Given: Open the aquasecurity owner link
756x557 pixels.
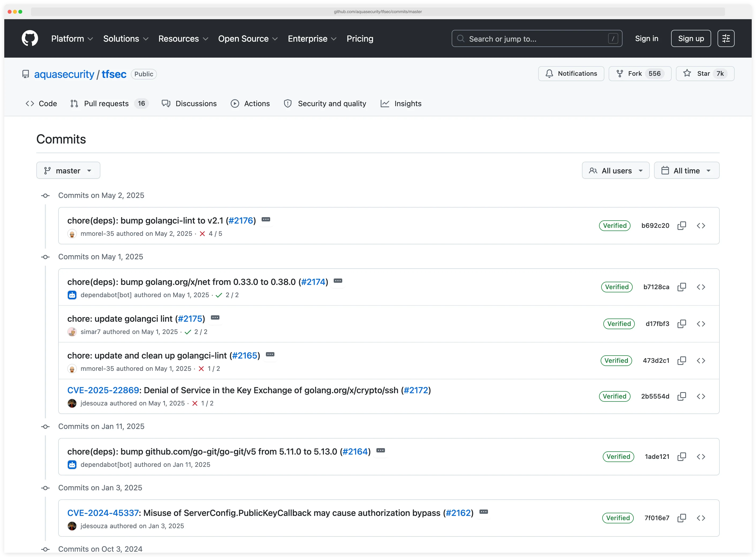Looking at the screenshot, I should pos(64,74).
